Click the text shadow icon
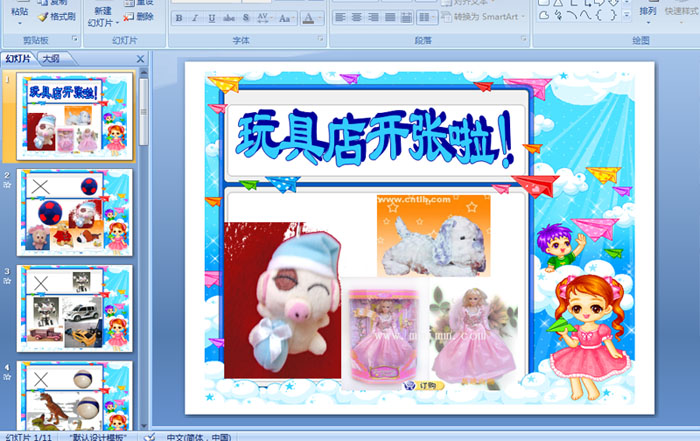The width and height of the screenshot is (700, 441). pyautogui.click(x=246, y=19)
